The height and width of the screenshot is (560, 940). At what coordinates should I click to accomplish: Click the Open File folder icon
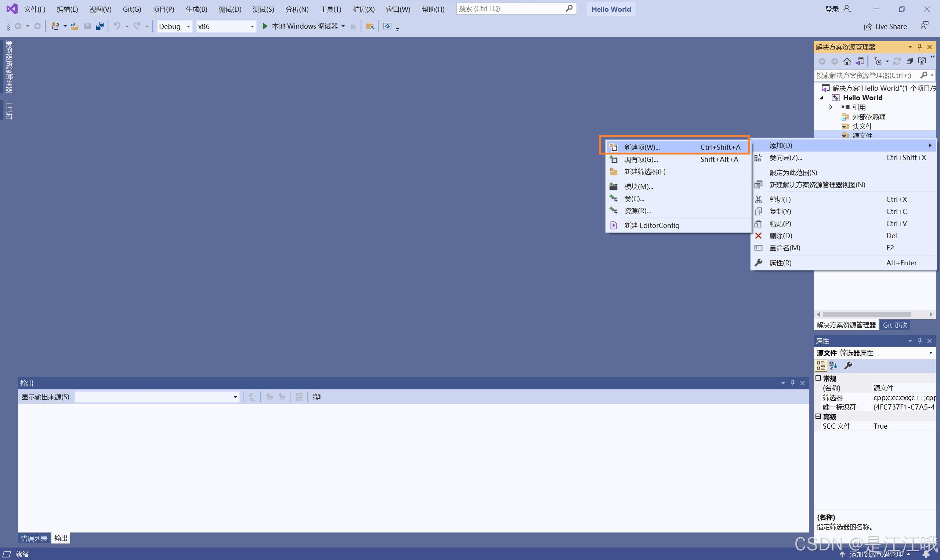click(x=75, y=26)
